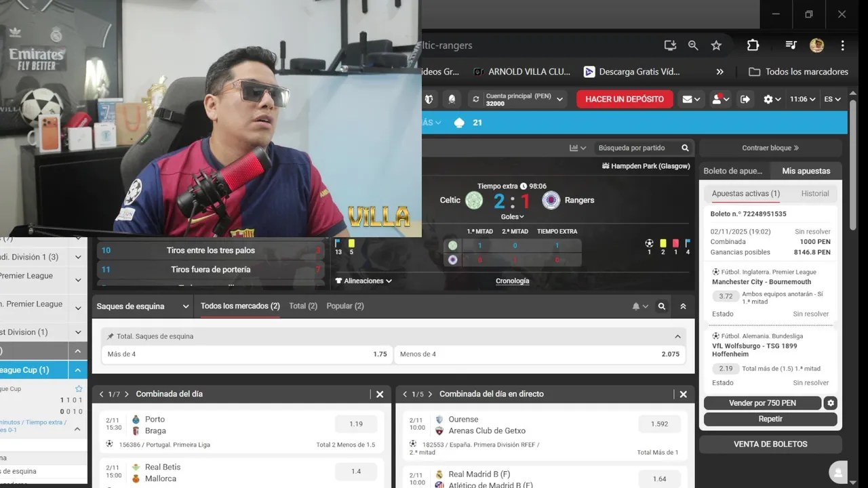Click the rocket icon in the site header
Viewport: 868px width, 488px height.
(452, 99)
